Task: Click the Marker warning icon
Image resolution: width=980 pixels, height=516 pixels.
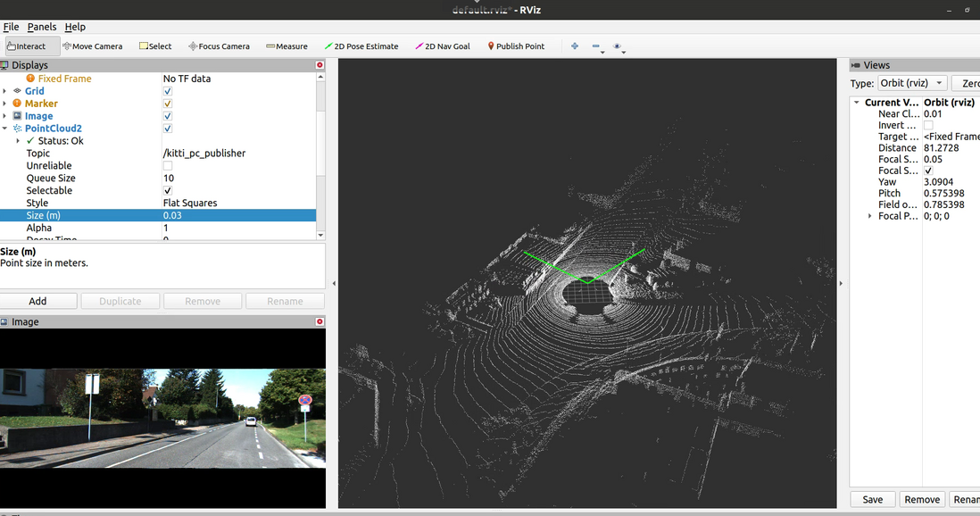Action: pos(18,104)
